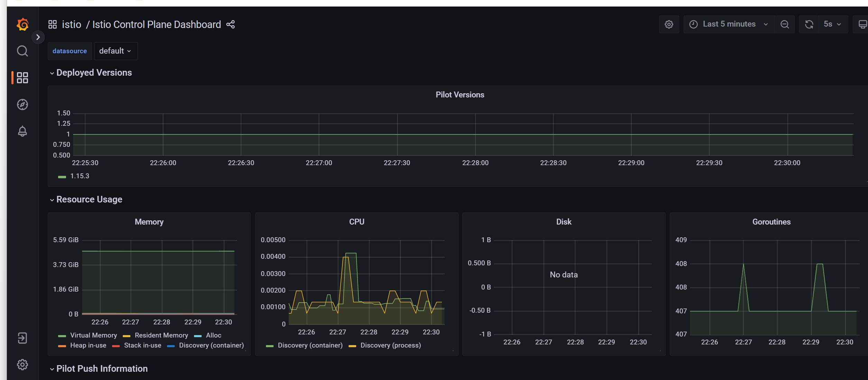This screenshot has height=380, width=868.
Task: Click the dashboard grid icon beside istio
Action: click(53, 25)
